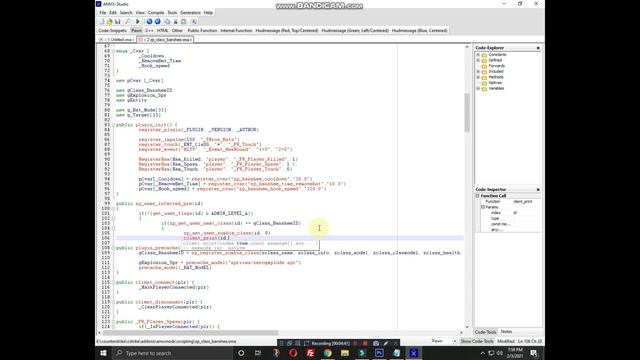The width and height of the screenshot is (640, 360).
Task: Open the Chrome taskbar icon
Action: coord(327,353)
